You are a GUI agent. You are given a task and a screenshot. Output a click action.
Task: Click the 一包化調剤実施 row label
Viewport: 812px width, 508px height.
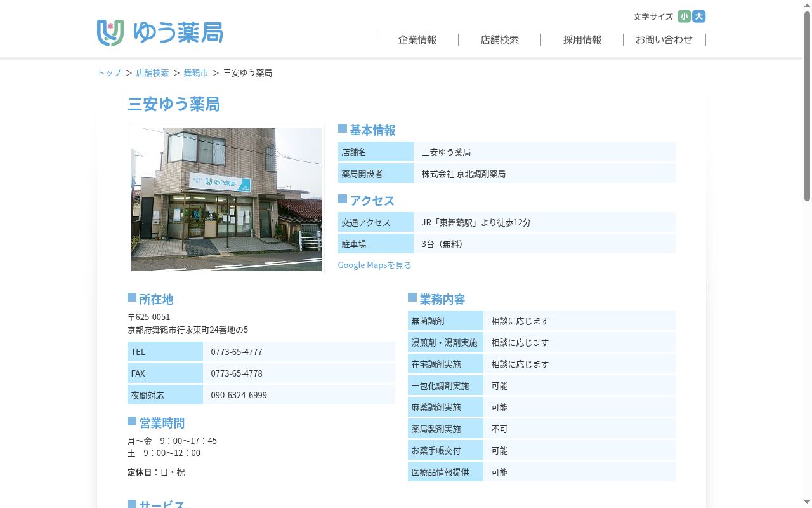[445, 386]
